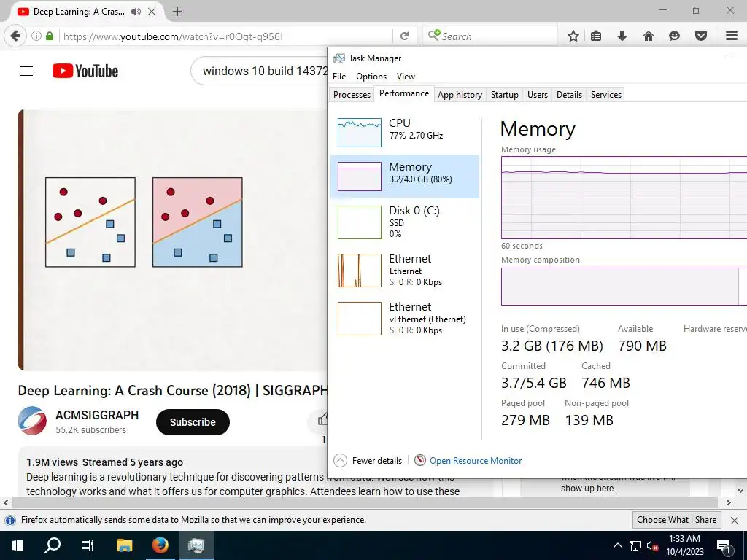This screenshot has height=560, width=747.
Task: Open the File menu in Task Manager
Action: (339, 76)
